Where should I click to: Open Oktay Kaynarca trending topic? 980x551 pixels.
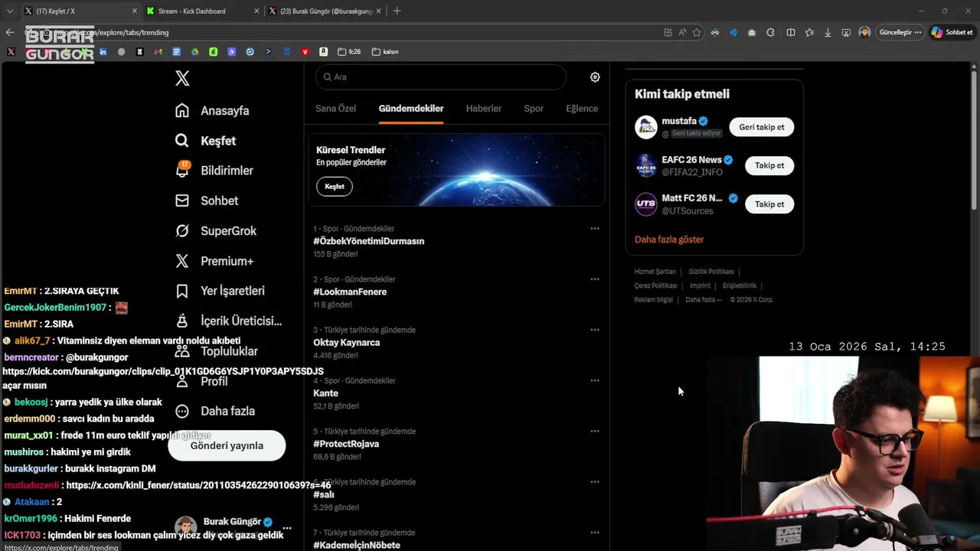[x=347, y=342]
